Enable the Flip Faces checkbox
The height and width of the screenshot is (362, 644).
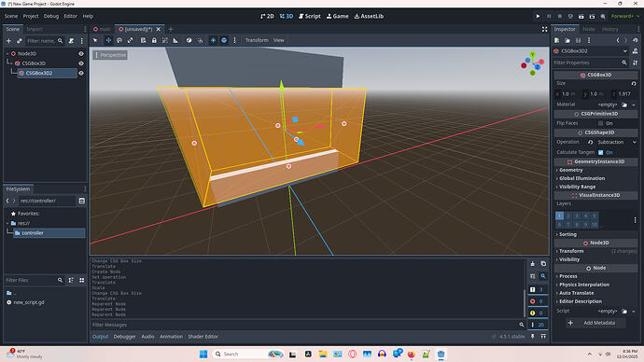601,123
